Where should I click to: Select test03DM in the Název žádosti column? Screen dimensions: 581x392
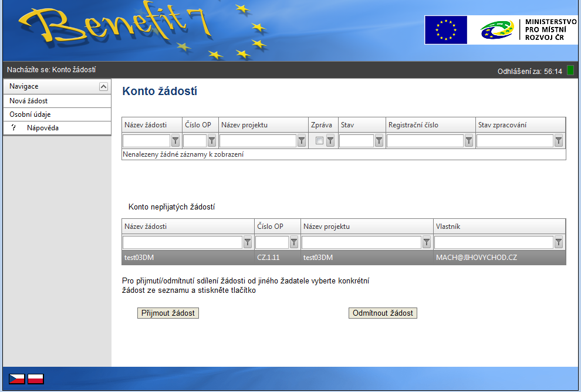coord(188,258)
